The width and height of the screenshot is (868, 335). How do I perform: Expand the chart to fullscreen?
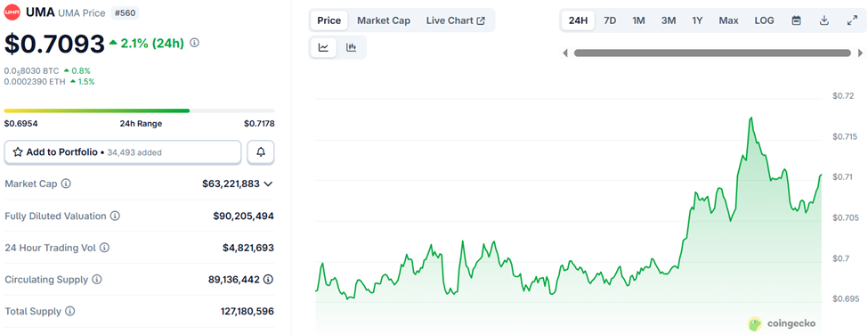852,20
